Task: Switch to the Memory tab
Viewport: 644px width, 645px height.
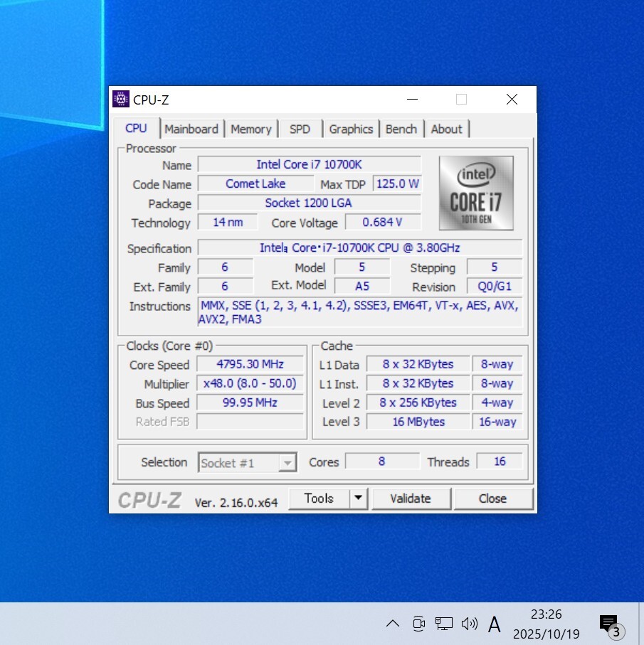Action: point(250,129)
